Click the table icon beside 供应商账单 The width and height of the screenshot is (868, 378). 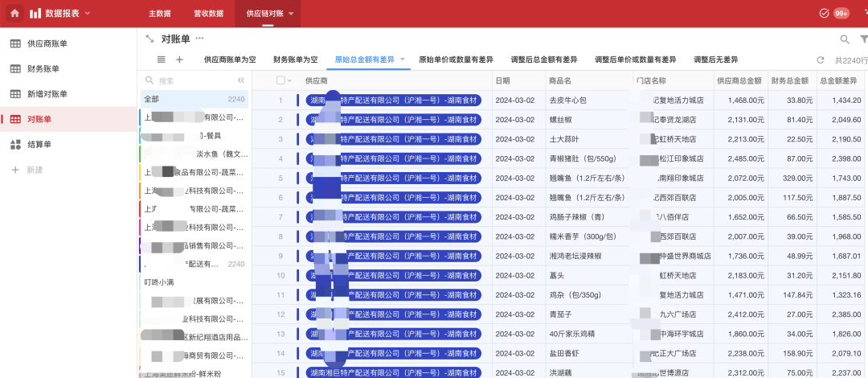click(15, 43)
